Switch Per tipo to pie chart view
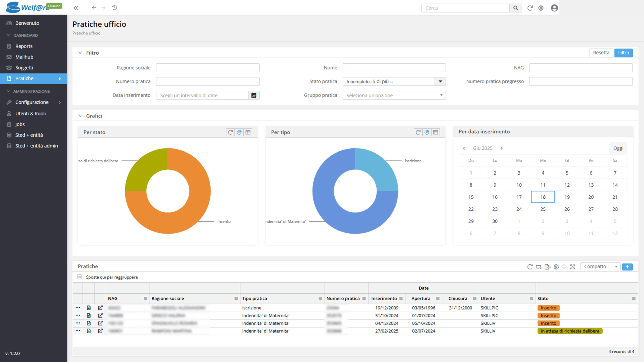This screenshot has height=362, width=644. [x=427, y=132]
